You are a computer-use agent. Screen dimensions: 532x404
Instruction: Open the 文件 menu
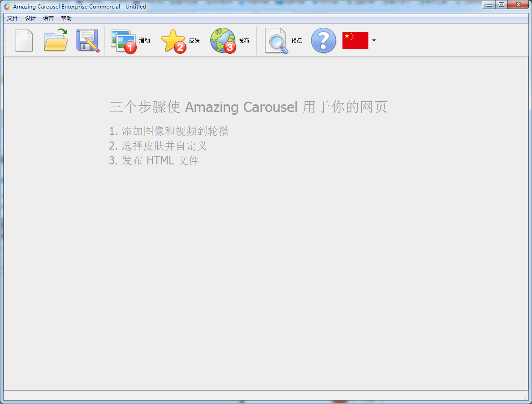pyautogui.click(x=13, y=18)
